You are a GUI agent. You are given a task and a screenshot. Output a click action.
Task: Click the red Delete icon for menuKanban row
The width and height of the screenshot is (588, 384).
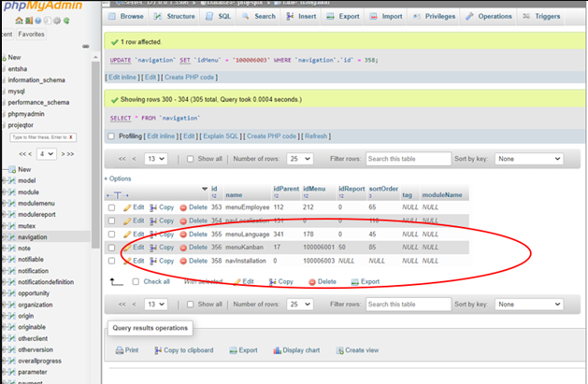183,248
